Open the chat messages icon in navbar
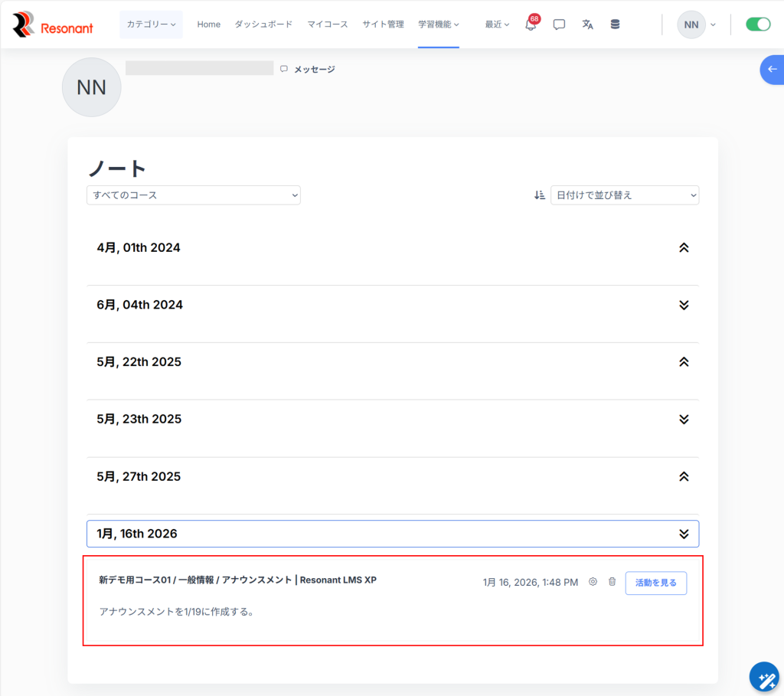The height and width of the screenshot is (696, 784). [x=559, y=25]
